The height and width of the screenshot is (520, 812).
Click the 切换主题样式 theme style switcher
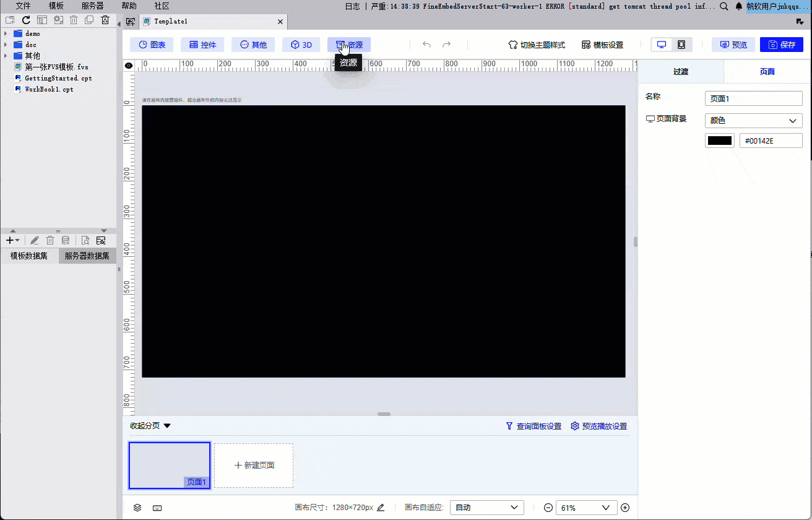tap(537, 44)
